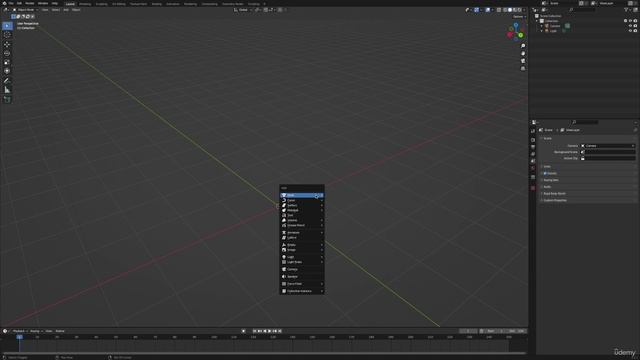Click the properties editor search field
This screenshot has width=640, height=360.
(x=585, y=122)
